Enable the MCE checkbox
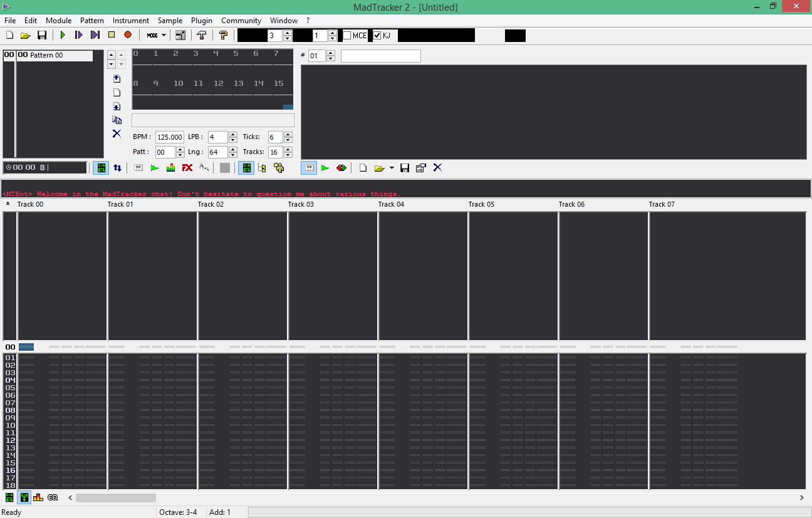The image size is (812, 518). 346,36
